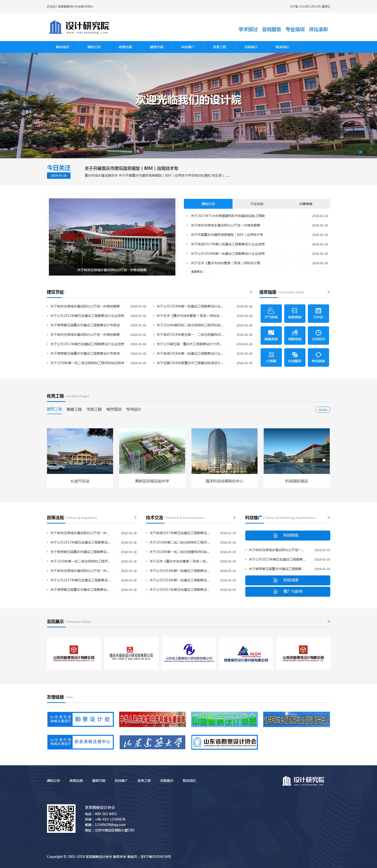This screenshot has width=377, height=868.
Task: Click the 专业培训 header link
Action: (295, 29)
